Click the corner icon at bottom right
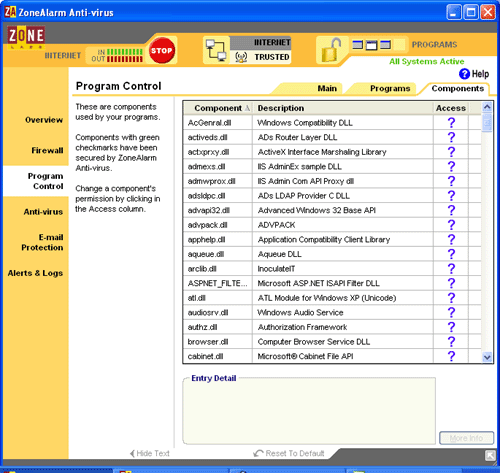This screenshot has width=500, height=473. coord(490,455)
